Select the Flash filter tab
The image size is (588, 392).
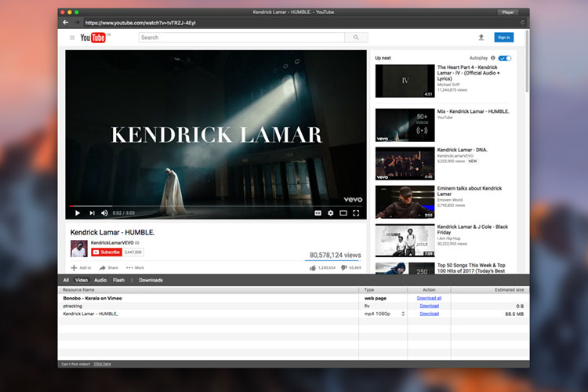118,280
